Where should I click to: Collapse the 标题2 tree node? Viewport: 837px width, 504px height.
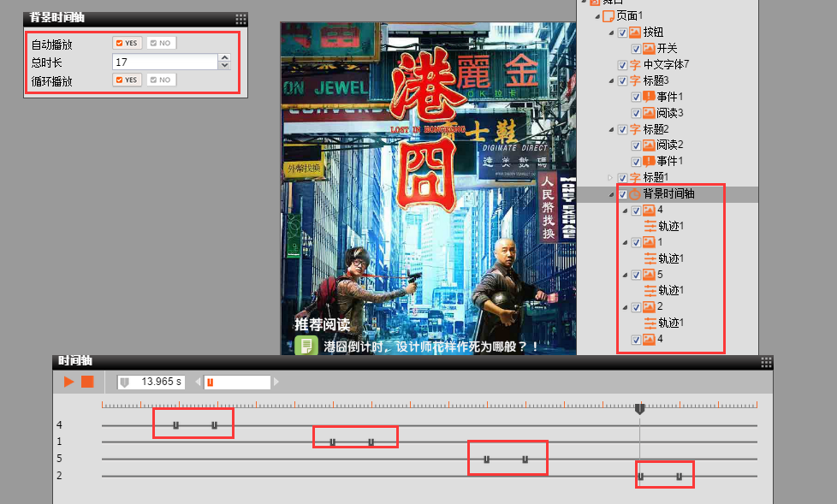click(x=611, y=130)
